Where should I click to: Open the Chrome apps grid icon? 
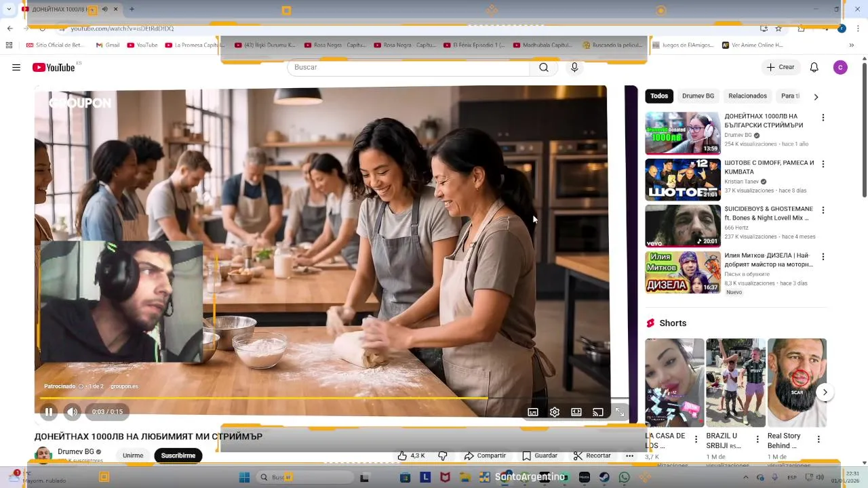(x=9, y=45)
